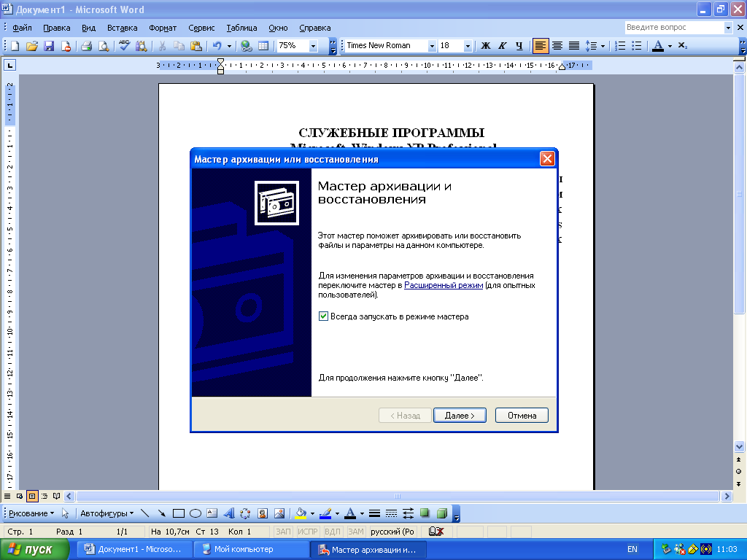Apply italic formatting with К

(502, 46)
